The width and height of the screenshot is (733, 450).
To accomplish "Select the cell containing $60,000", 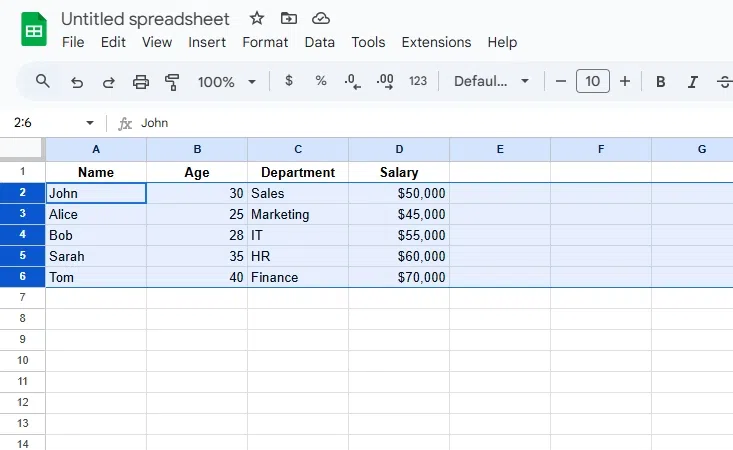I will pyautogui.click(x=399, y=256).
